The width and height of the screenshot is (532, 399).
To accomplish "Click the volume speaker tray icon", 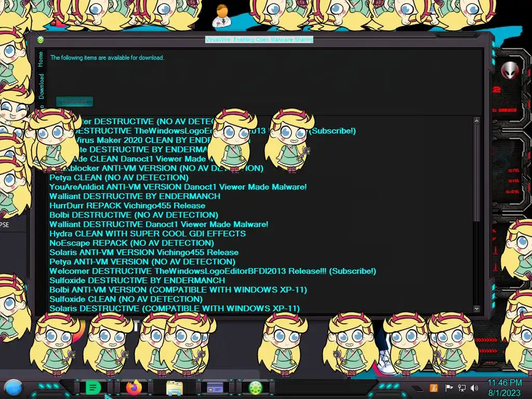I will click(x=474, y=388).
